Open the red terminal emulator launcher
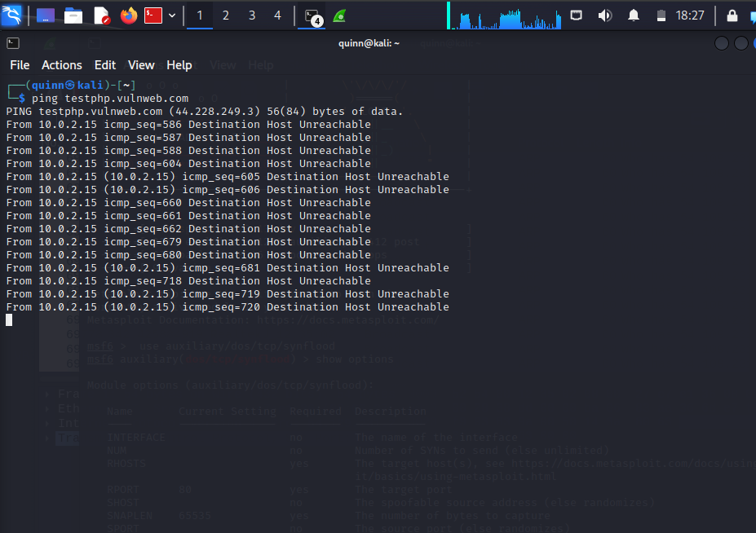 pyautogui.click(x=153, y=15)
